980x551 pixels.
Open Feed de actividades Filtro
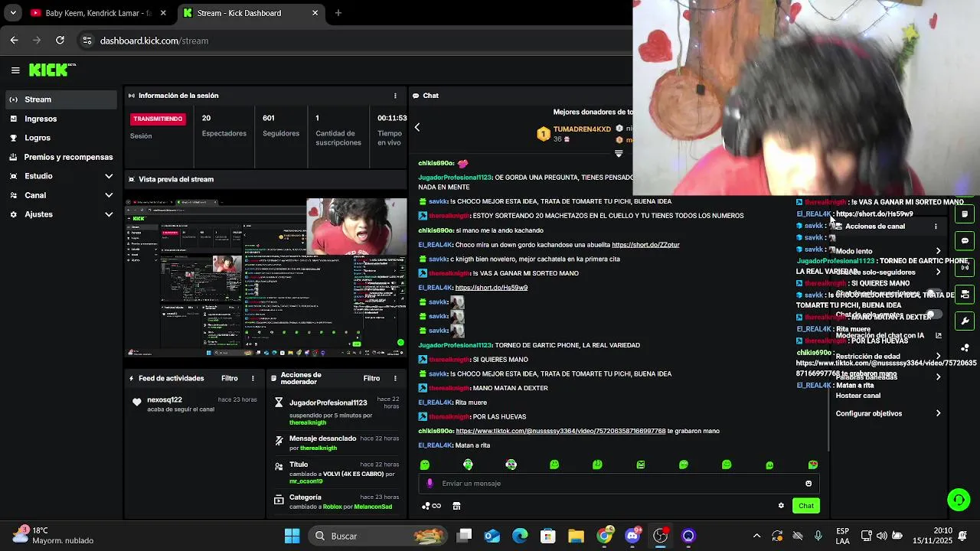click(x=230, y=378)
